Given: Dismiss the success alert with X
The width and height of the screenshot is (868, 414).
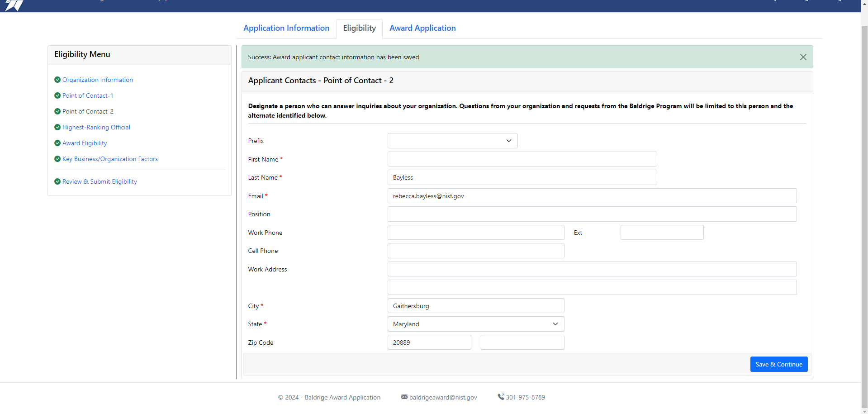Looking at the screenshot, I should (x=803, y=57).
